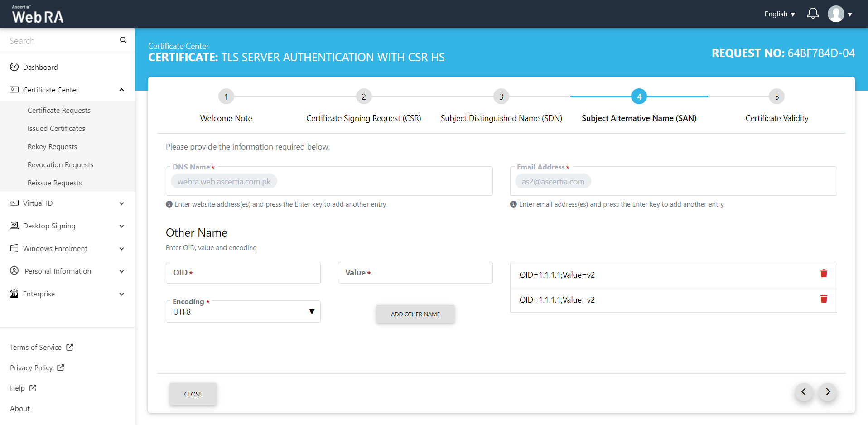This screenshot has width=868, height=425.
Task: Click the Enterprise building icon
Action: pyautogui.click(x=14, y=294)
